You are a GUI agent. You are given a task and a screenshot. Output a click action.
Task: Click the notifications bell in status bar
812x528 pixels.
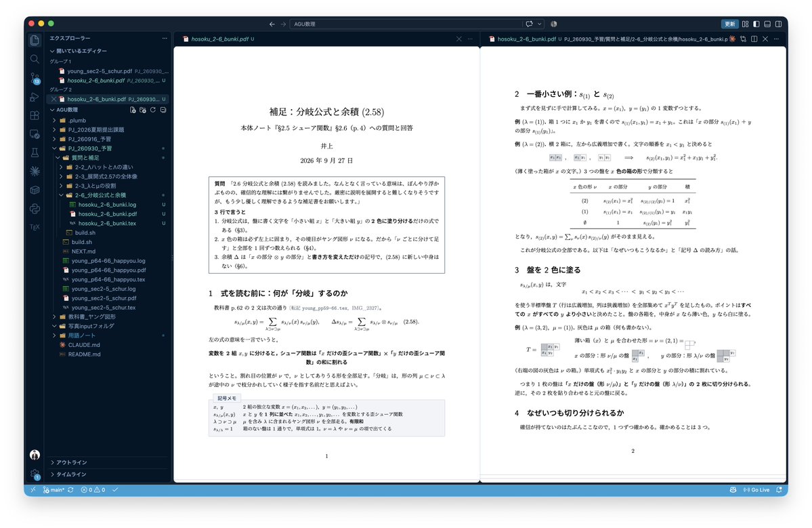[779, 489]
